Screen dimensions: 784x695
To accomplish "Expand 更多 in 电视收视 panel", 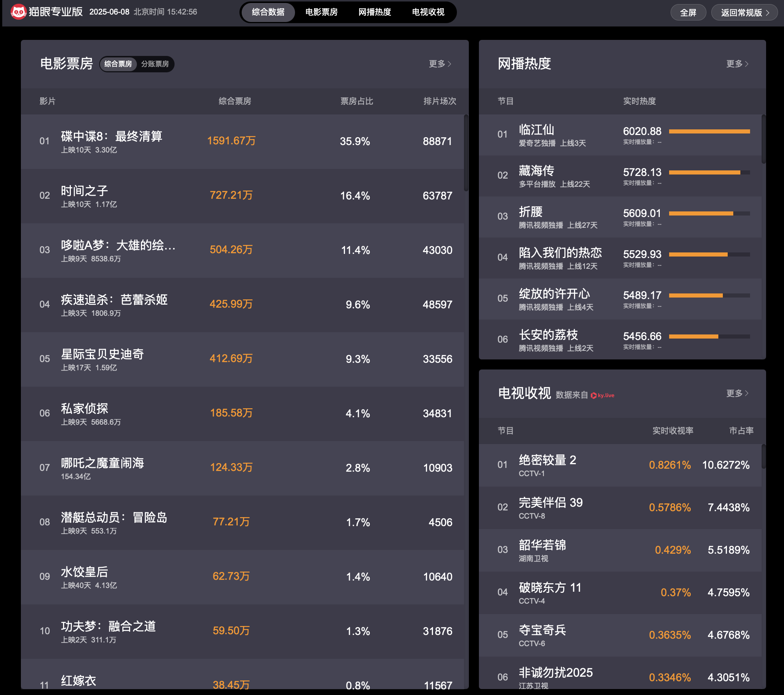I will (737, 393).
